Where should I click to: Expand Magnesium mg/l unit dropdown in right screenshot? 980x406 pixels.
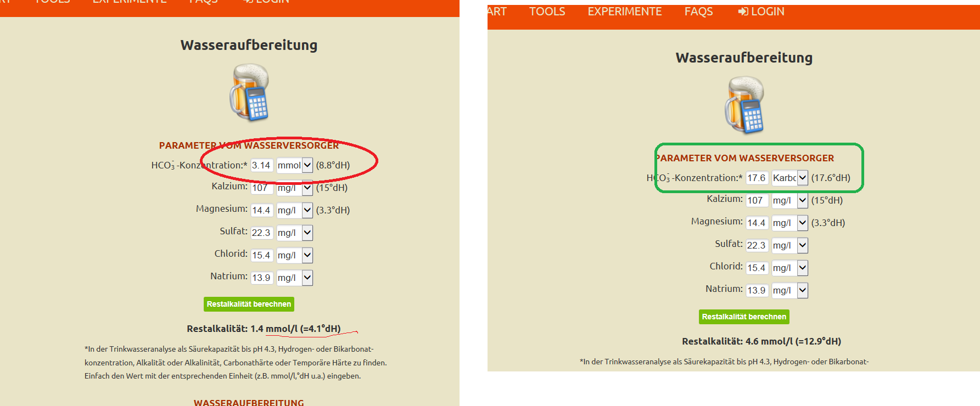coord(789,223)
